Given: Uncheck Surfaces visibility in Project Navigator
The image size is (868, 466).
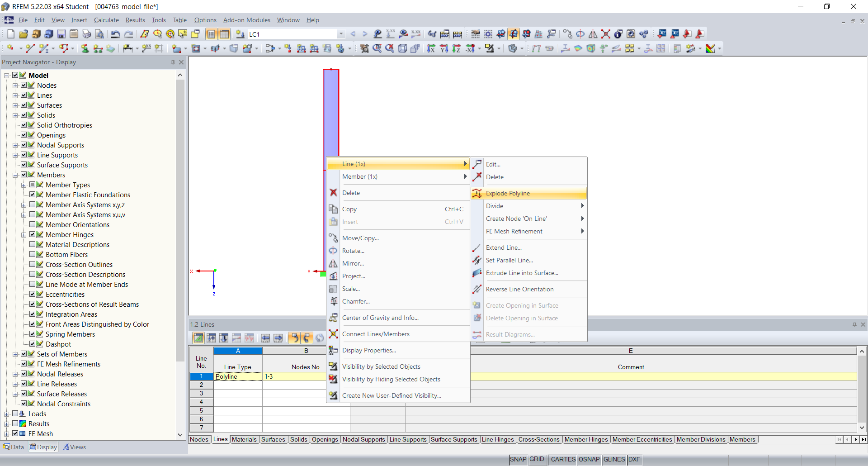Looking at the screenshot, I should point(24,105).
